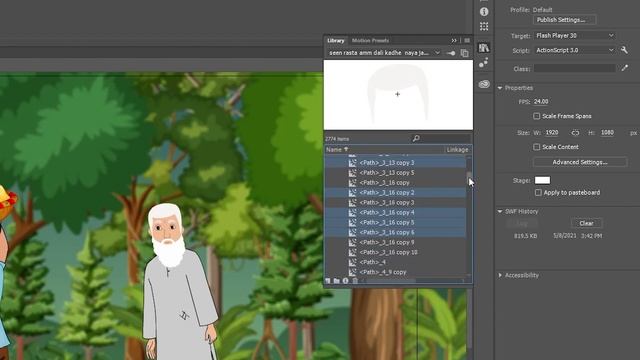Switch to the Motion Presets tab

pos(370,40)
